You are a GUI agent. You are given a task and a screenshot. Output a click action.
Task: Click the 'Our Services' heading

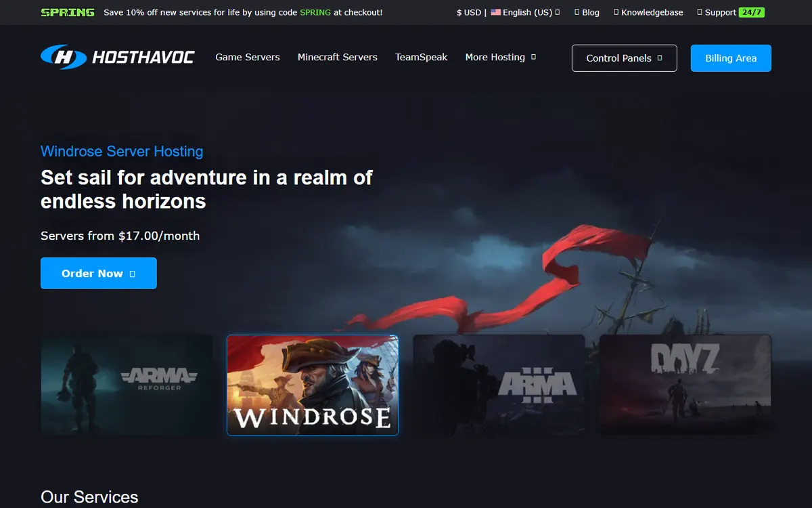pos(89,497)
